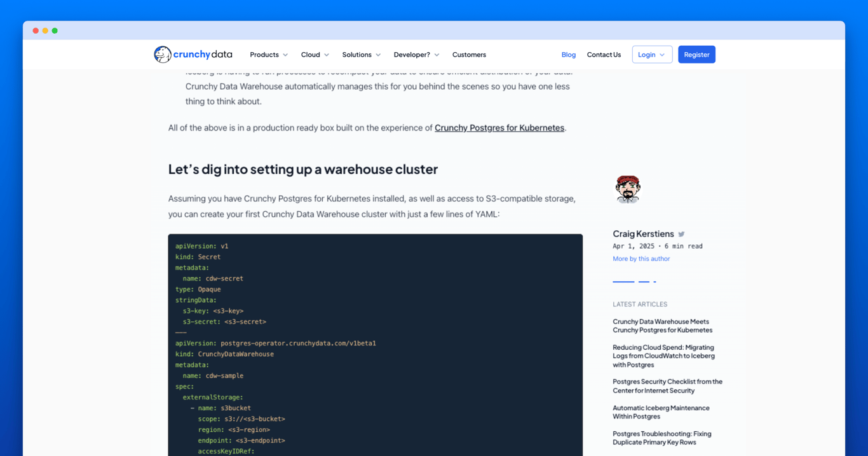Click the 'Apr 1, 2025 · 6 min read' text
Viewport: 868px width, 456px height.
(658, 246)
